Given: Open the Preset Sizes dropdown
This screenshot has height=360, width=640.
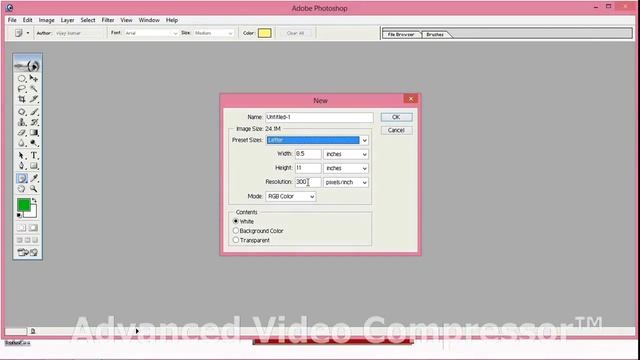Looking at the screenshot, I should [364, 140].
